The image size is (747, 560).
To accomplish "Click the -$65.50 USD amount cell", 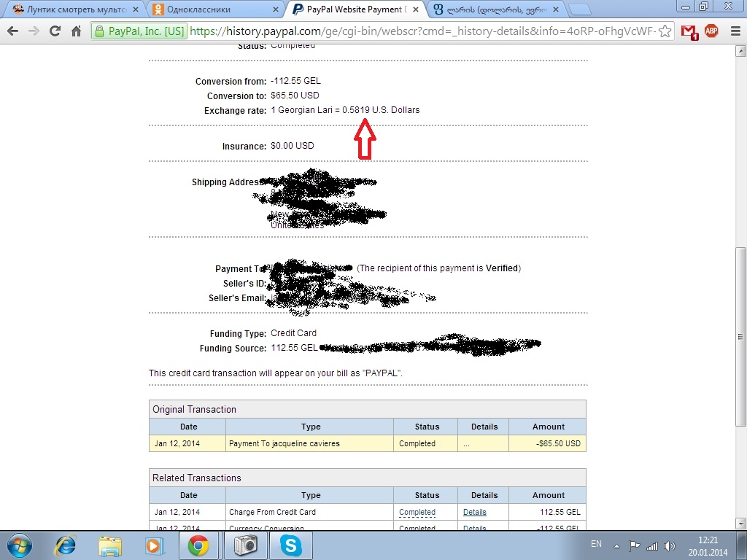I will (x=547, y=443).
